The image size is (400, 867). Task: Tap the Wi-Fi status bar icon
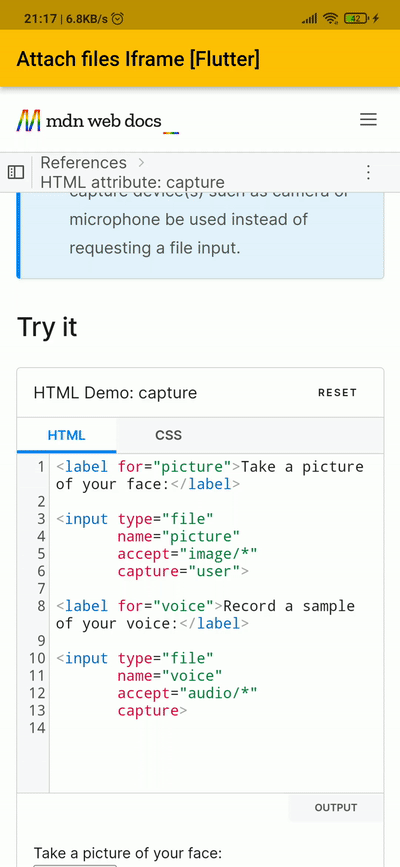[x=330, y=19]
